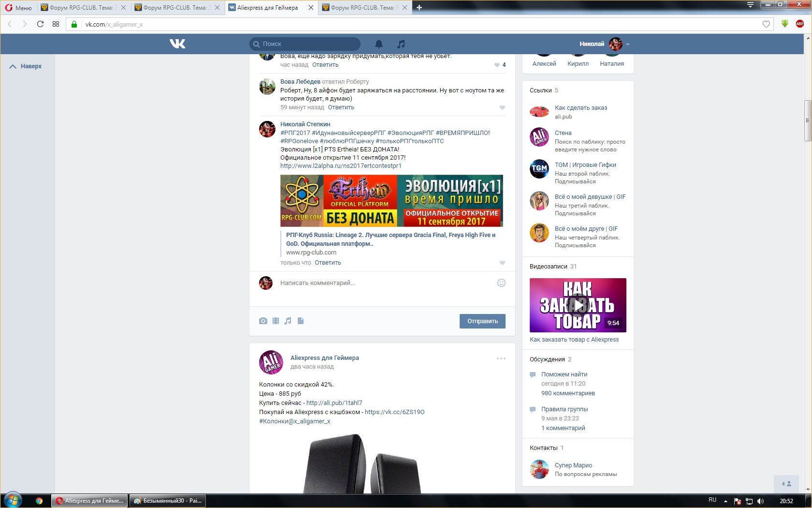This screenshot has height=508, width=812.
Task: Attach a video using film icon
Action: pos(275,321)
